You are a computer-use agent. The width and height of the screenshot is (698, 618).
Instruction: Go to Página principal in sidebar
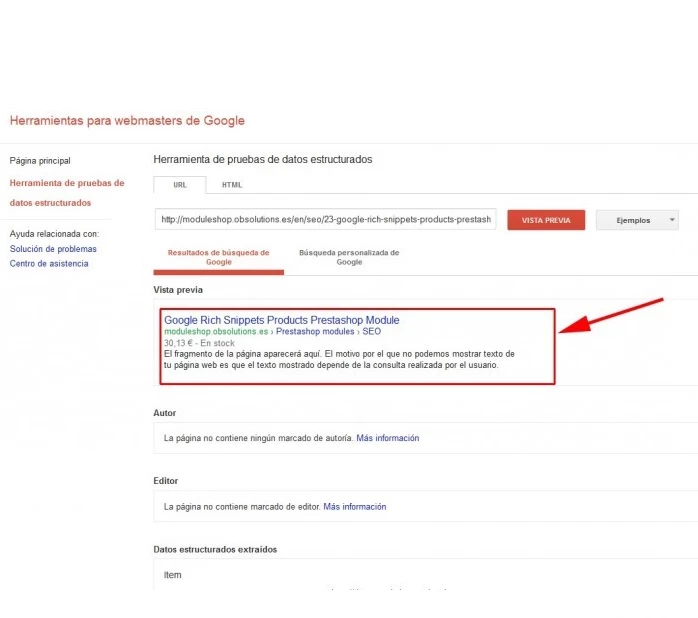(40, 161)
